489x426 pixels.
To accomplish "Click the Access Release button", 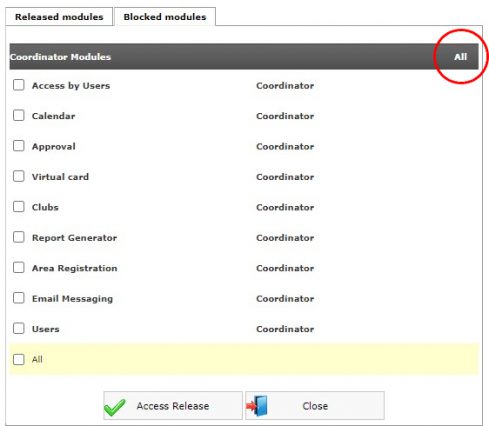I will [173, 405].
